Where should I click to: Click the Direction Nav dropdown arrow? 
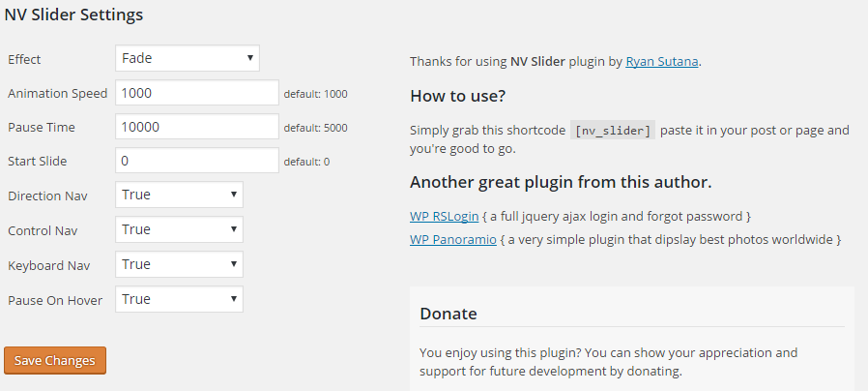pos(234,195)
